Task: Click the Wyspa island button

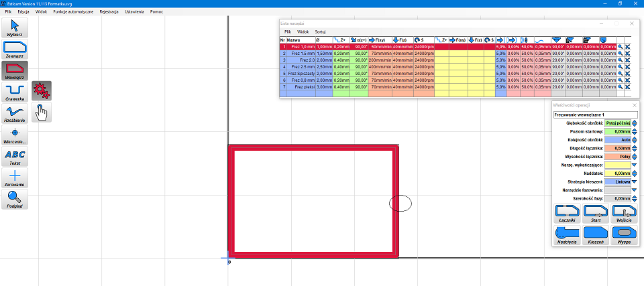Action: point(625,235)
